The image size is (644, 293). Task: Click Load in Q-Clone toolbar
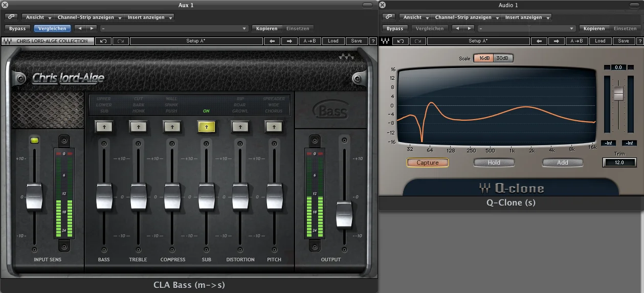(x=600, y=41)
